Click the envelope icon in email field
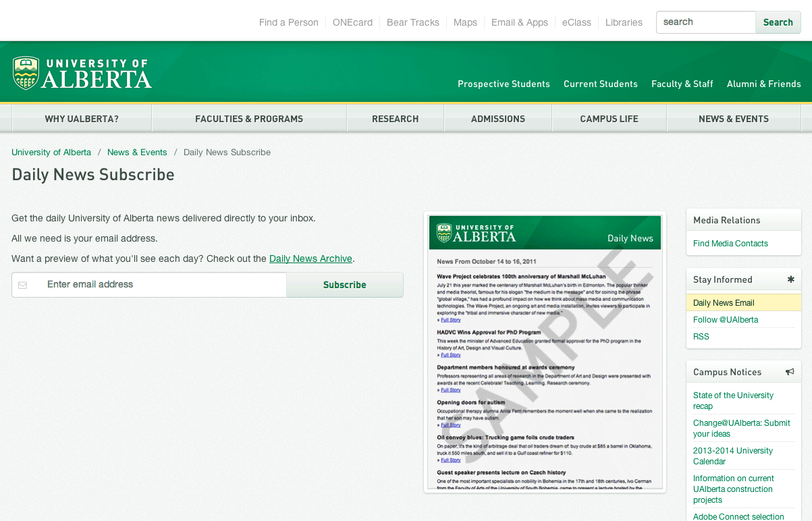Viewport: 812px width, 521px height. [23, 285]
